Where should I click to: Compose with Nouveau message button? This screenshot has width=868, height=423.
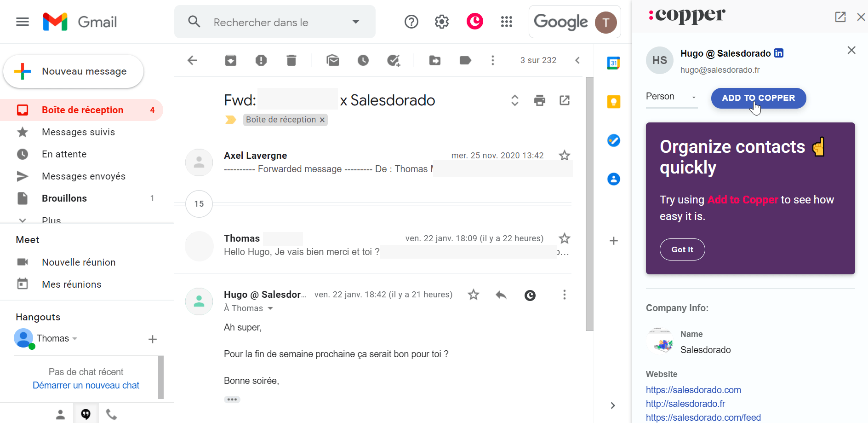74,71
